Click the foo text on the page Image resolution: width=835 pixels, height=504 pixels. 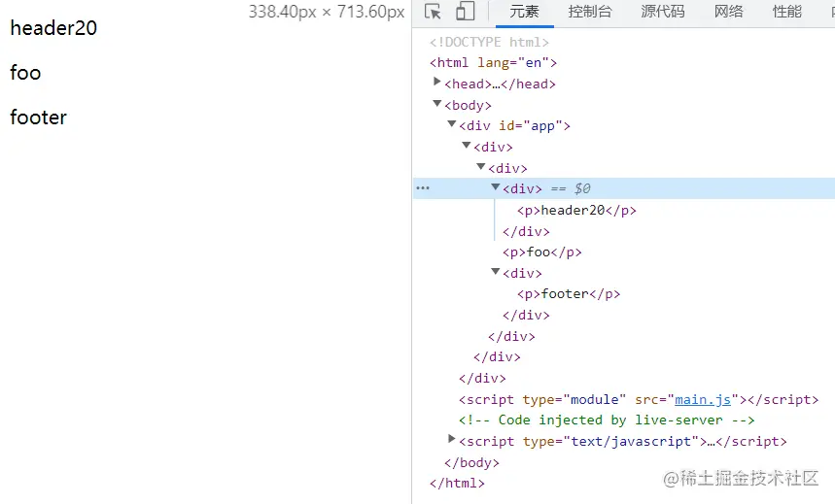tap(25, 73)
